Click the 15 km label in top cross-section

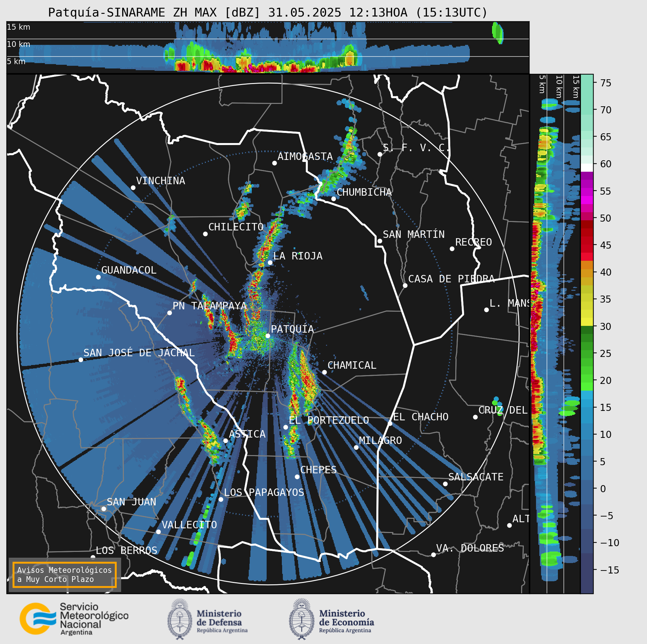coord(19,27)
